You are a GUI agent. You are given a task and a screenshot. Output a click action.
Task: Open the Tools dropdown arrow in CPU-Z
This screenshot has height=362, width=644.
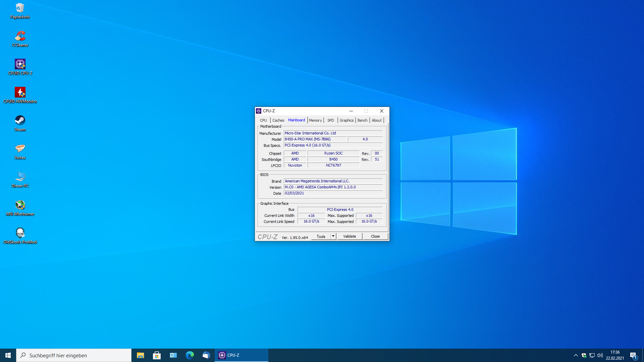333,236
